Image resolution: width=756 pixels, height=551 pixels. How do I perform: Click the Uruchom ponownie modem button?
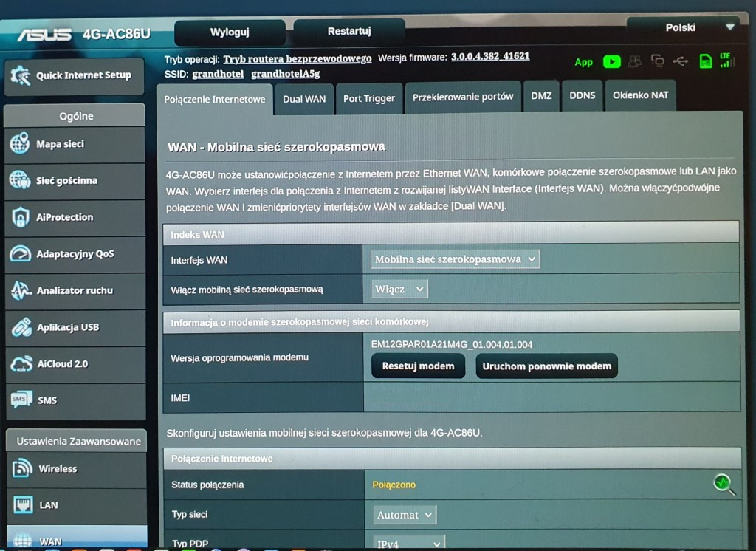[546, 366]
